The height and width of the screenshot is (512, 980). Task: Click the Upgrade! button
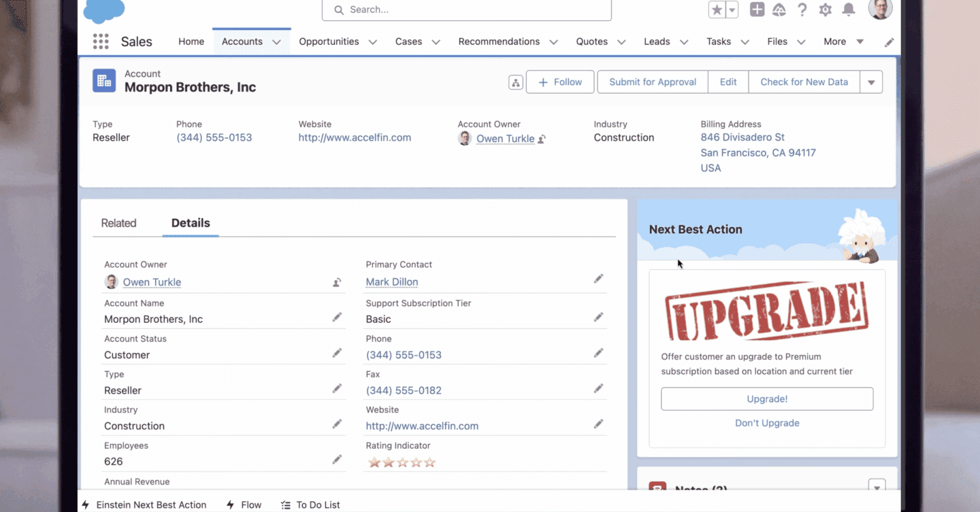(x=767, y=399)
